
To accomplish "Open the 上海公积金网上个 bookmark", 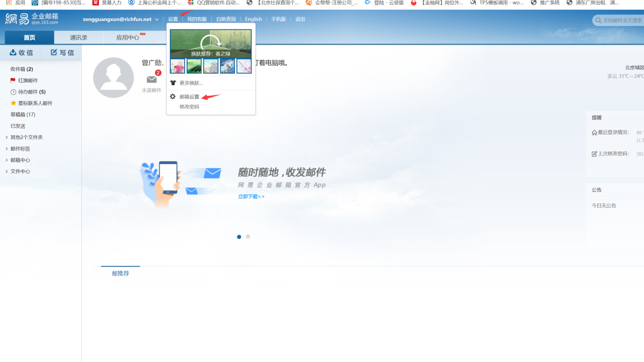I will pyautogui.click(x=155, y=3).
